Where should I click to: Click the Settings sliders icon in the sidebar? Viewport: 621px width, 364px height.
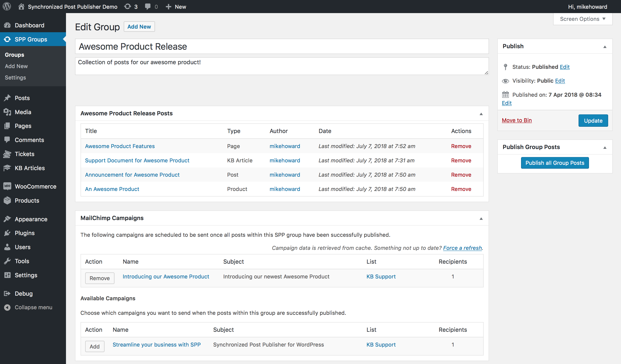coord(7,275)
